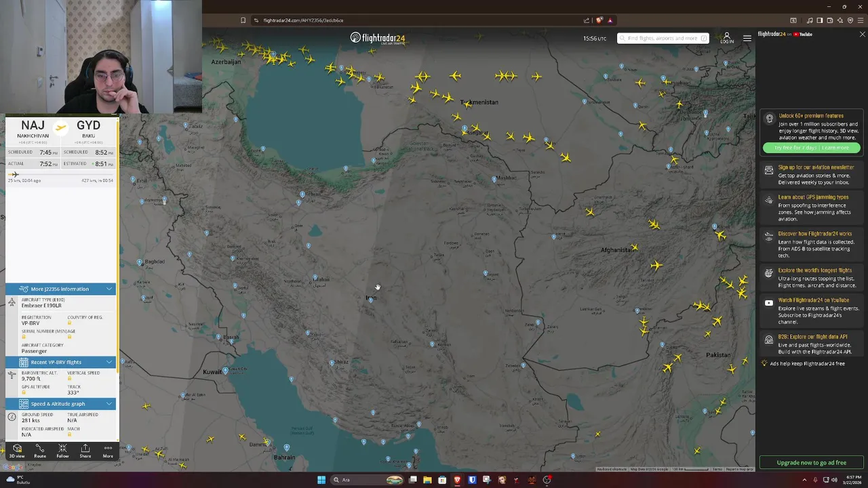
Task: Open Discover how Flightradar24 works
Action: tap(811, 245)
